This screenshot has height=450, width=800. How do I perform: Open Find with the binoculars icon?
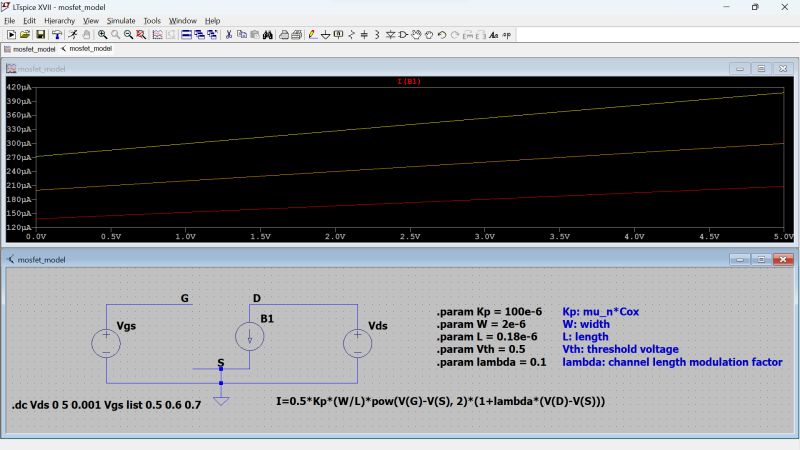[x=267, y=35]
